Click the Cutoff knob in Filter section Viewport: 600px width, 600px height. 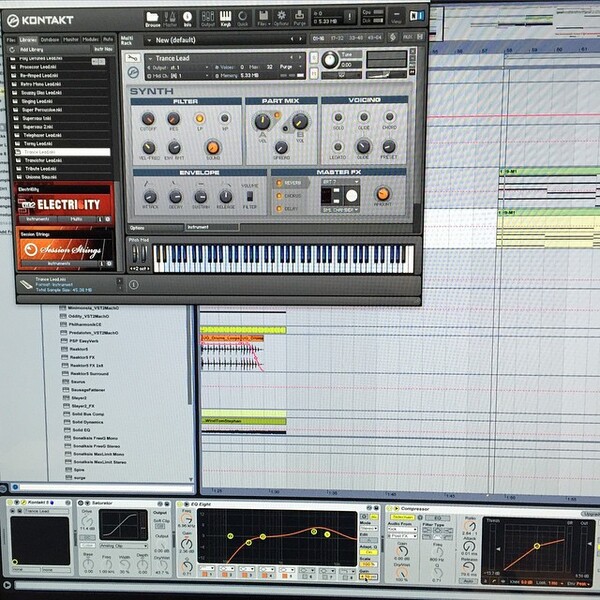(x=148, y=119)
